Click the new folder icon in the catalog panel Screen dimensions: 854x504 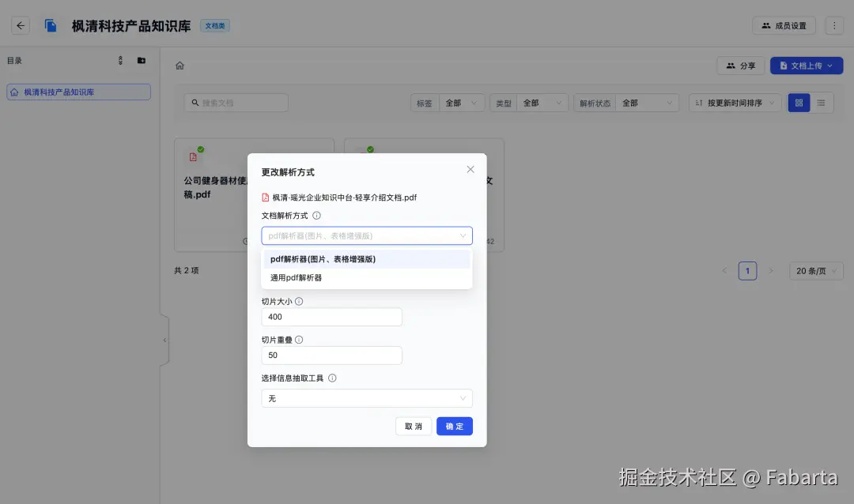coord(142,60)
